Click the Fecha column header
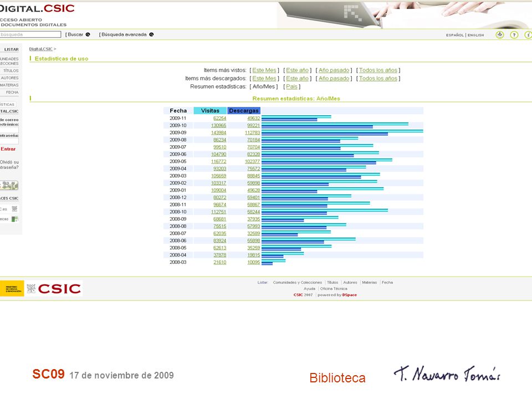 tap(178, 111)
